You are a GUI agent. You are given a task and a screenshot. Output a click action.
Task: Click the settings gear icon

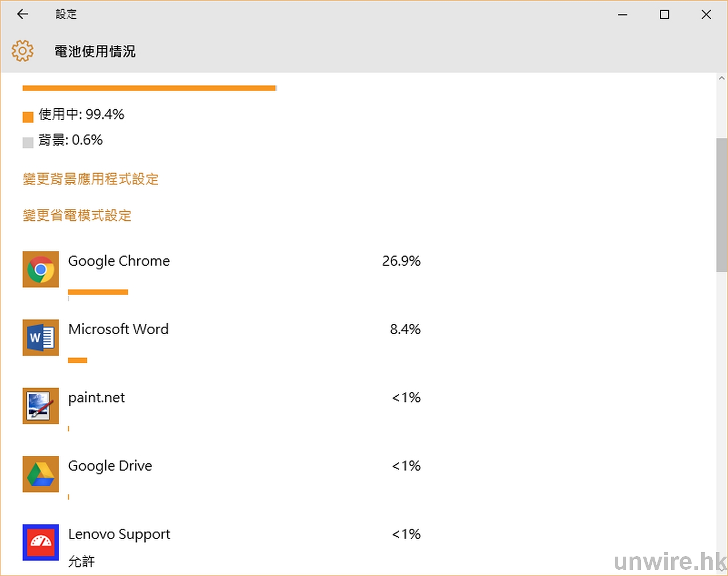[x=23, y=51]
